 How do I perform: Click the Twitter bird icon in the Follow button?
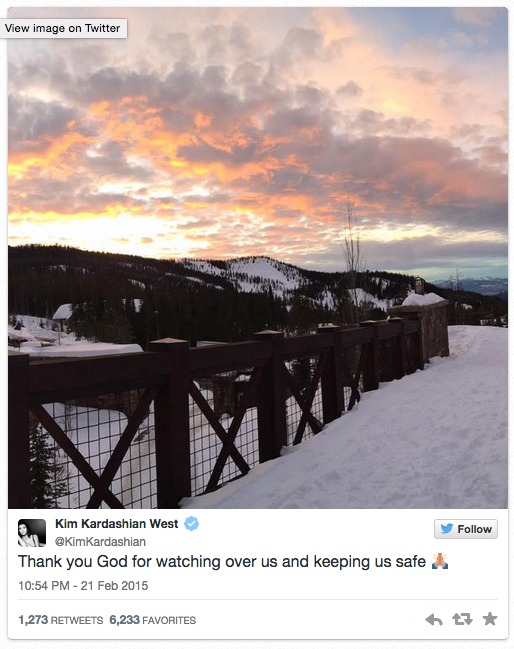pos(447,529)
